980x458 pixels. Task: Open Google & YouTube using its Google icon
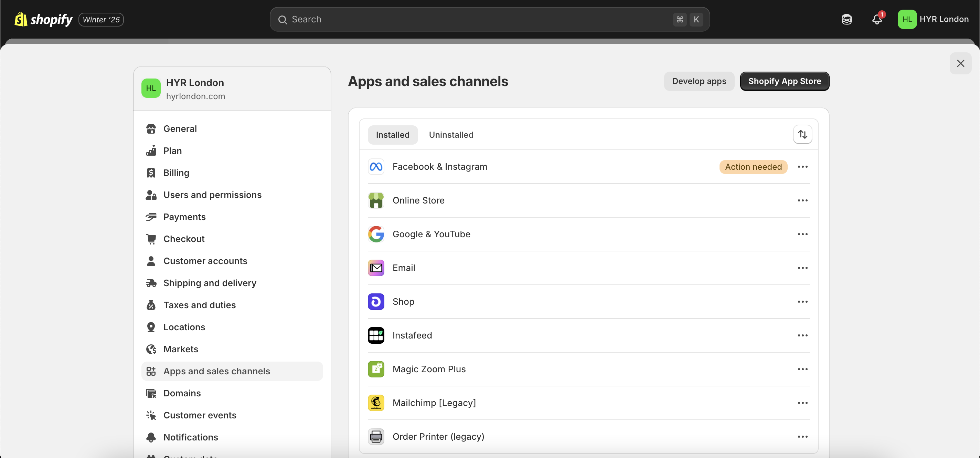[x=376, y=234]
